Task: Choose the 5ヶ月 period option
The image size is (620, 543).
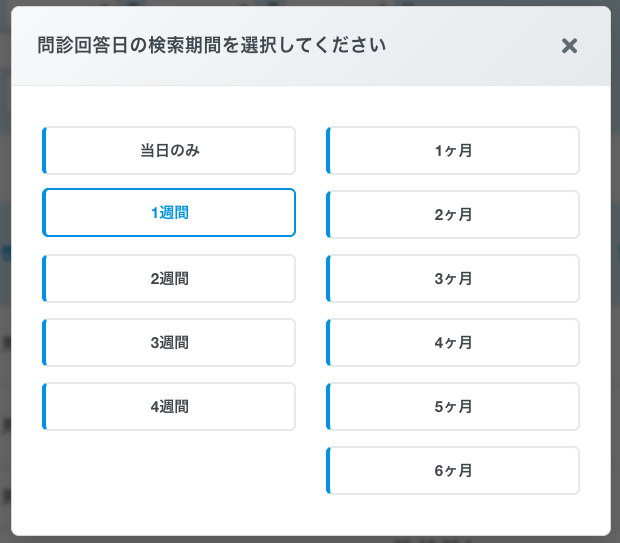Action: tap(453, 407)
